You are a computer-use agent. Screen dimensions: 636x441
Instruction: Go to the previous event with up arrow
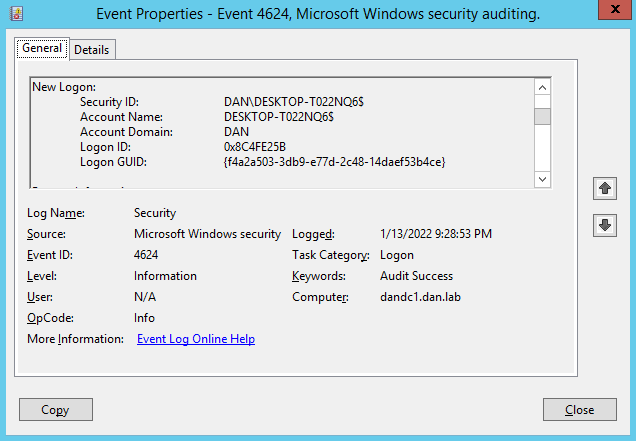pos(604,188)
